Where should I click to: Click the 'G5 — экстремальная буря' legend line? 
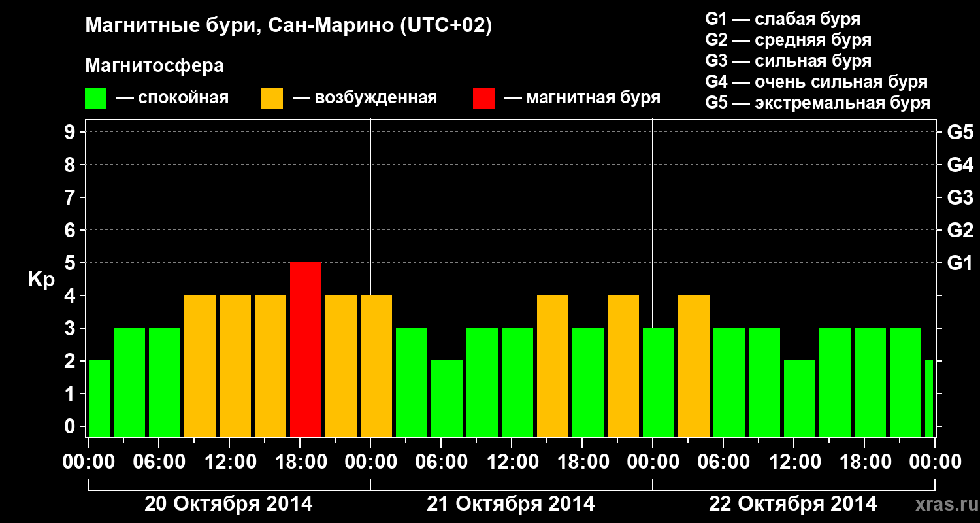[818, 103]
